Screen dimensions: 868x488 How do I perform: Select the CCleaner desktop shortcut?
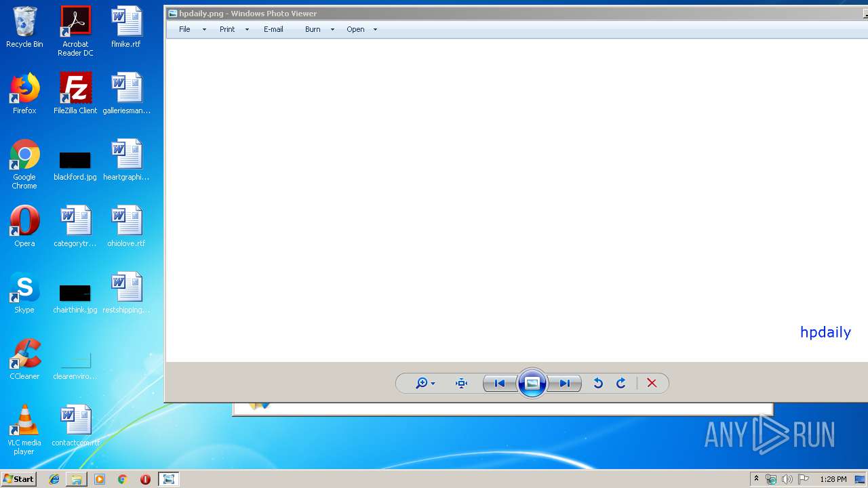(24, 359)
